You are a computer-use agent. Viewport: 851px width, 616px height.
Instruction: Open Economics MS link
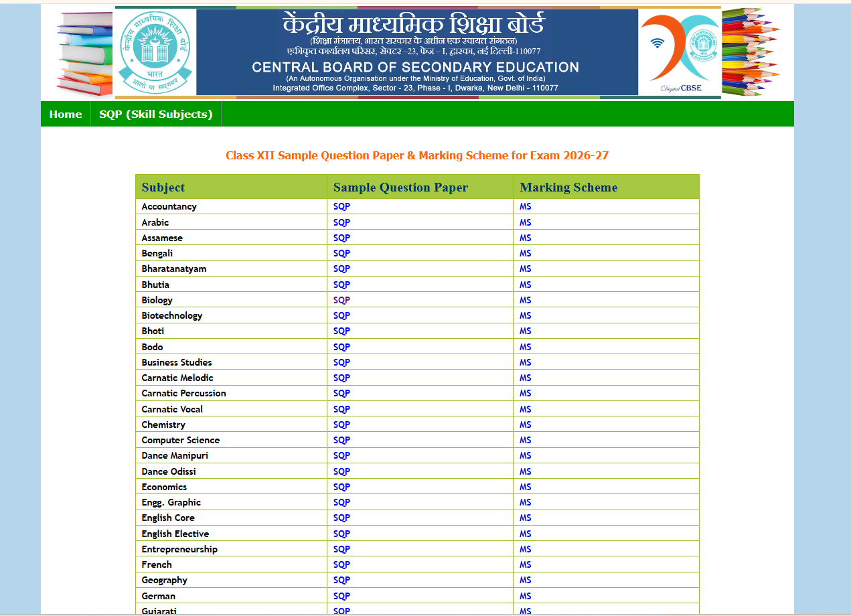click(526, 487)
